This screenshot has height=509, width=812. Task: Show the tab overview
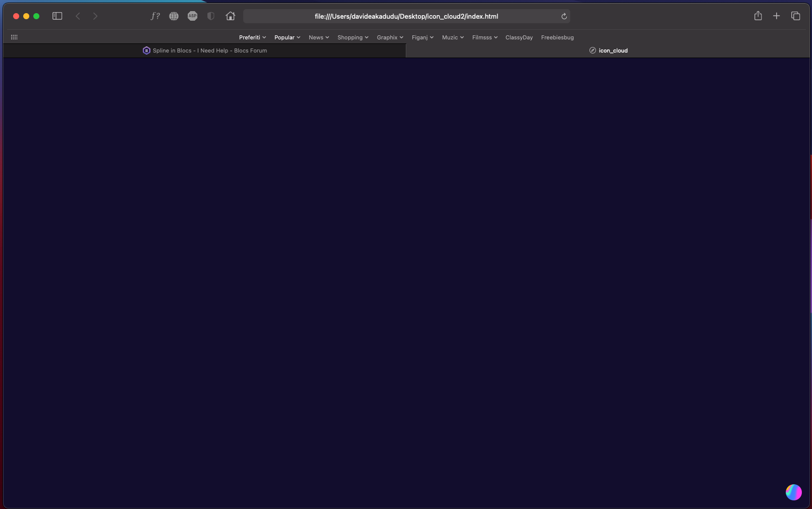[796, 16]
